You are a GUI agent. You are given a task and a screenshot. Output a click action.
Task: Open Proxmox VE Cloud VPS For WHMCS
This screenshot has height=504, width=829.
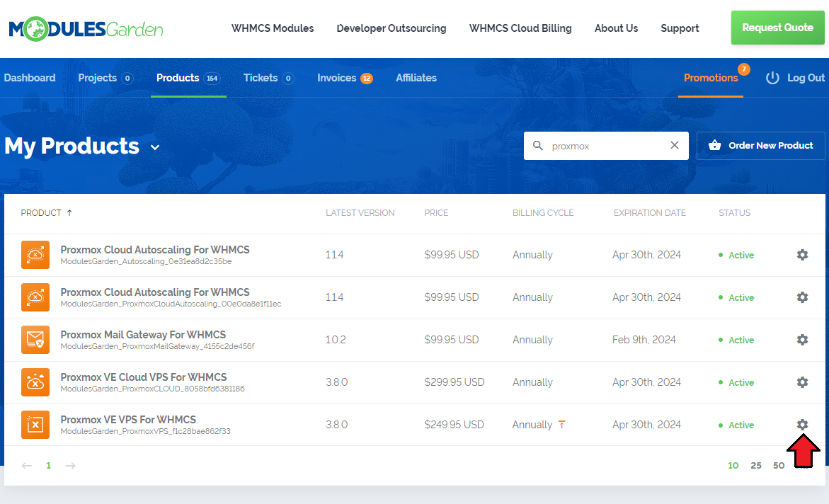click(144, 377)
